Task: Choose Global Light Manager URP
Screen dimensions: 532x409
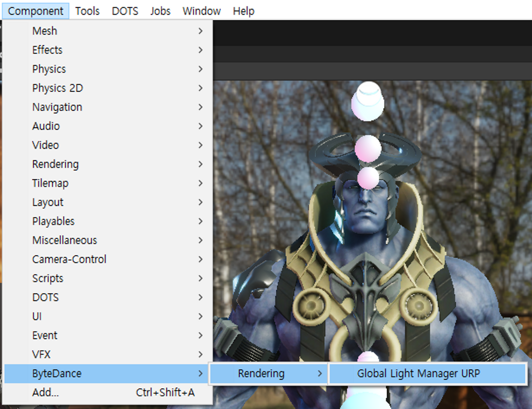Action: coord(418,373)
